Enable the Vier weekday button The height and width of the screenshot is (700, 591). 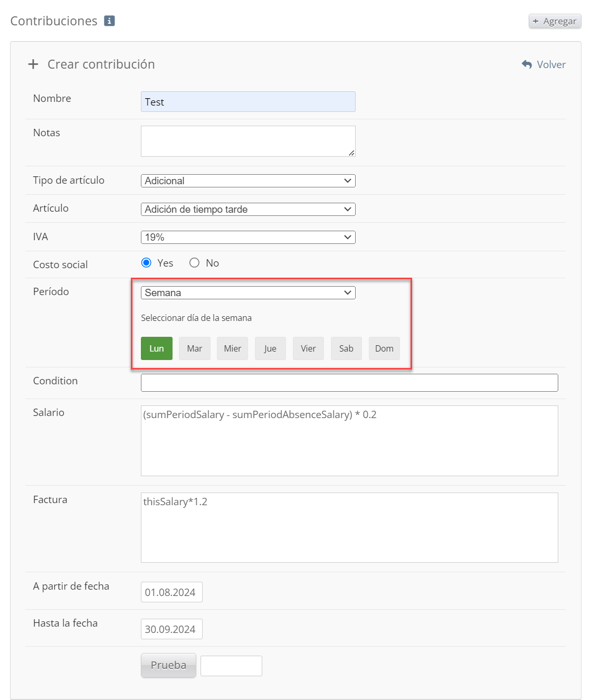tap(308, 348)
